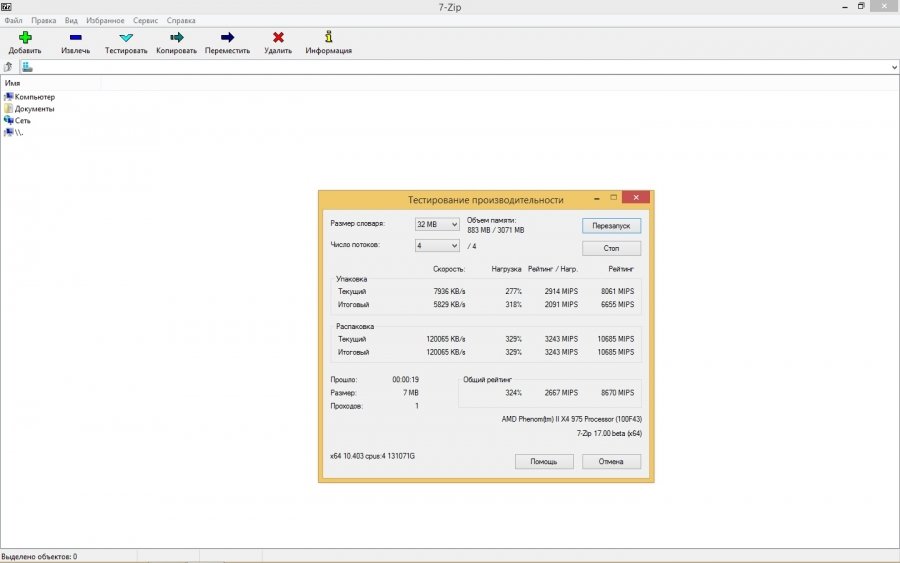
Task: Click the Информация (Info) yellow icon
Action: coord(328,37)
